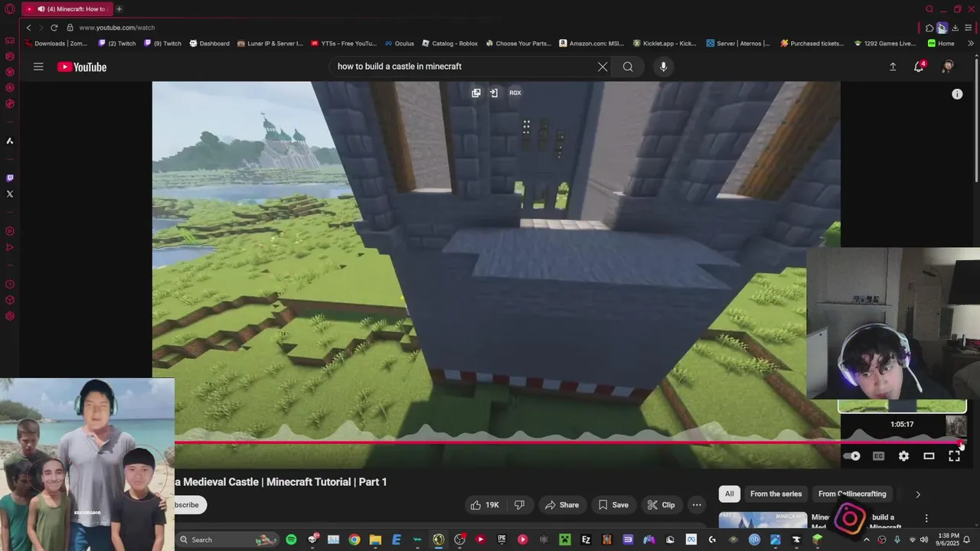Select the All filter chip
Viewport: 980px width, 551px height.
[730, 494]
